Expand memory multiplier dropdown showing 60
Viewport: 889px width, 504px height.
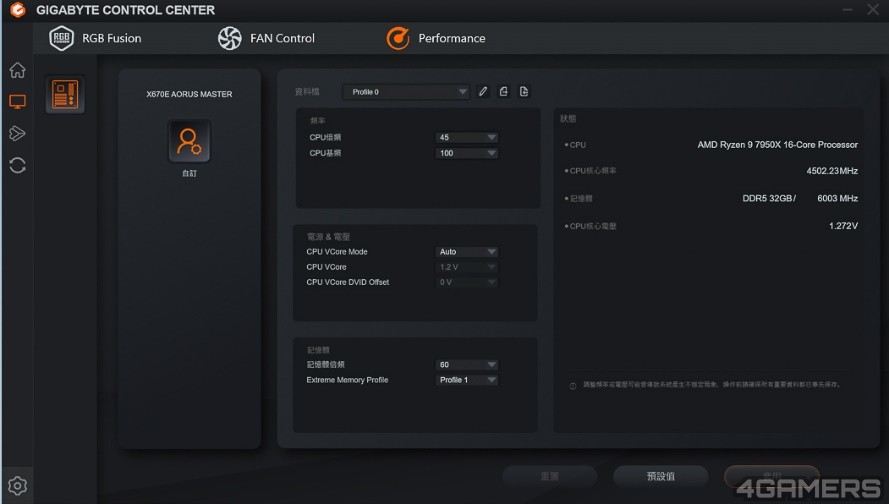467,365
